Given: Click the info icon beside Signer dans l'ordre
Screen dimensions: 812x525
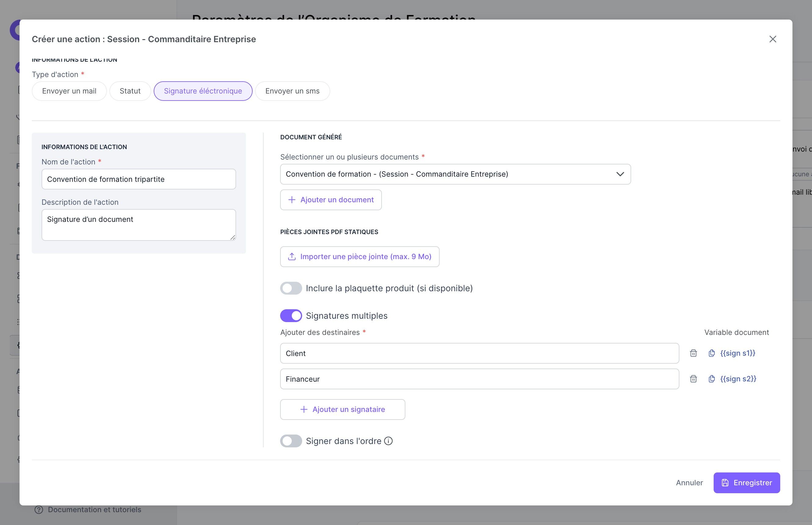Looking at the screenshot, I should [388, 441].
